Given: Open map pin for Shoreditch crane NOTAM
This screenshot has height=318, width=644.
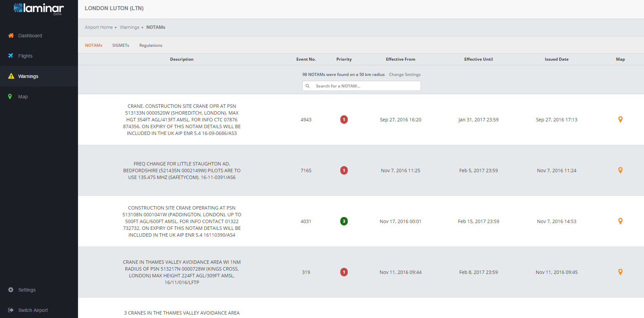Looking at the screenshot, I should point(620,120).
